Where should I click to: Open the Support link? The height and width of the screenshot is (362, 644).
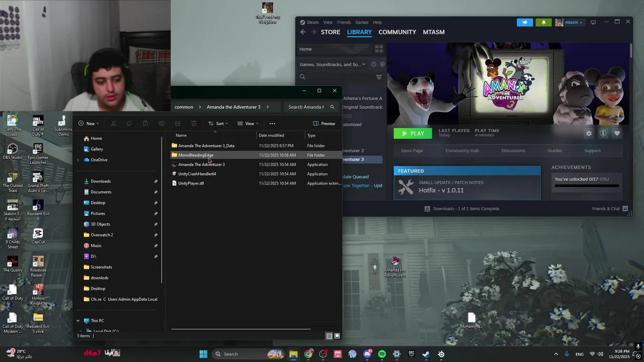pyautogui.click(x=592, y=150)
